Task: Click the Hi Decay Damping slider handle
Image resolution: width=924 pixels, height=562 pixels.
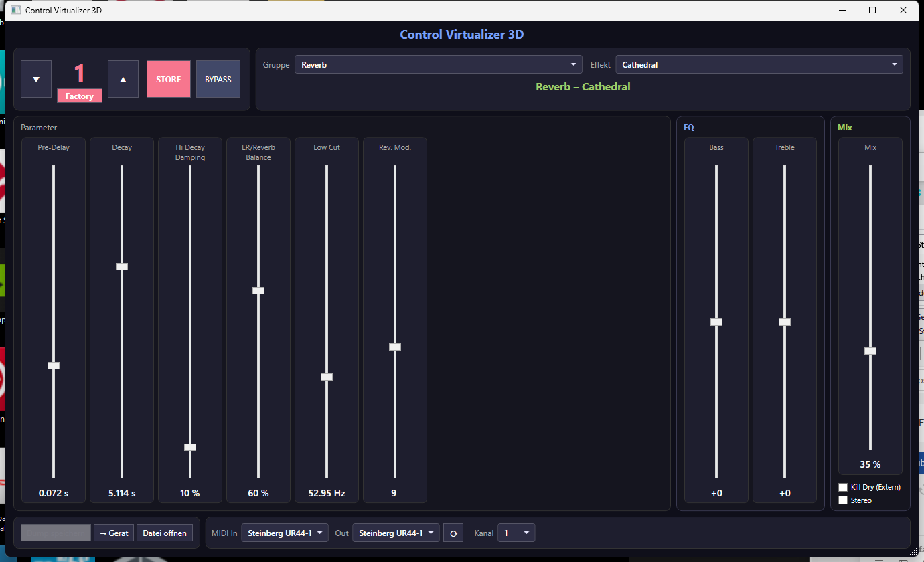Action: click(190, 447)
